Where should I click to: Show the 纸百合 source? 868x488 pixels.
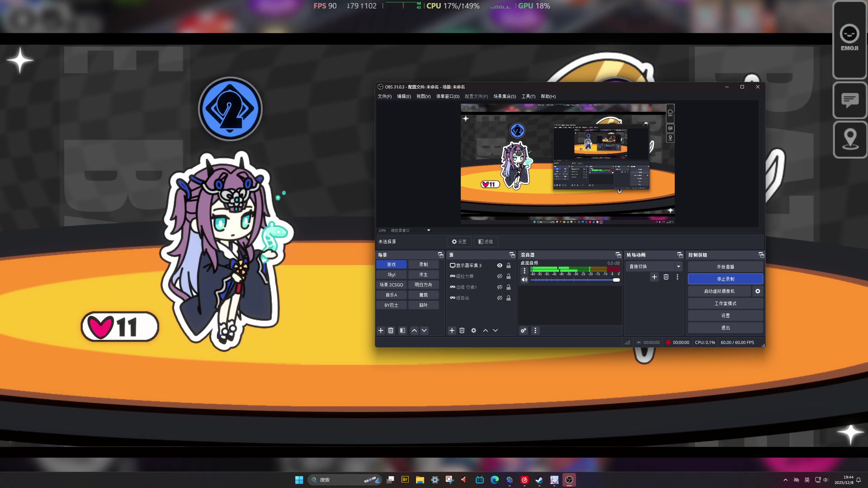(500, 298)
